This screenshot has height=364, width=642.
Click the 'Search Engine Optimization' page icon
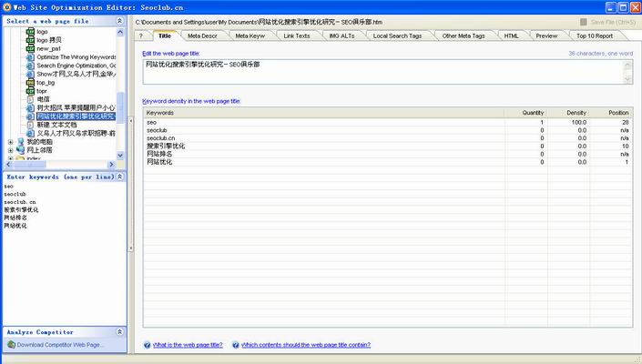(30, 66)
